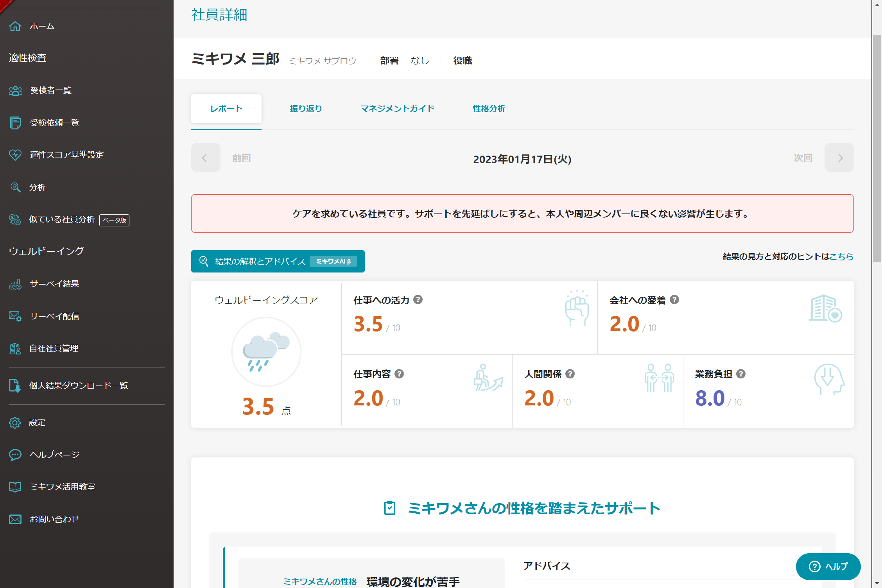Switch to 振り返り tab
The image size is (882, 588).
coord(306,109)
